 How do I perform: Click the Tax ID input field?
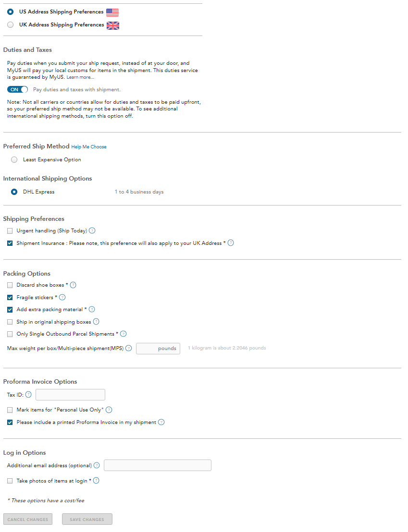click(x=70, y=394)
